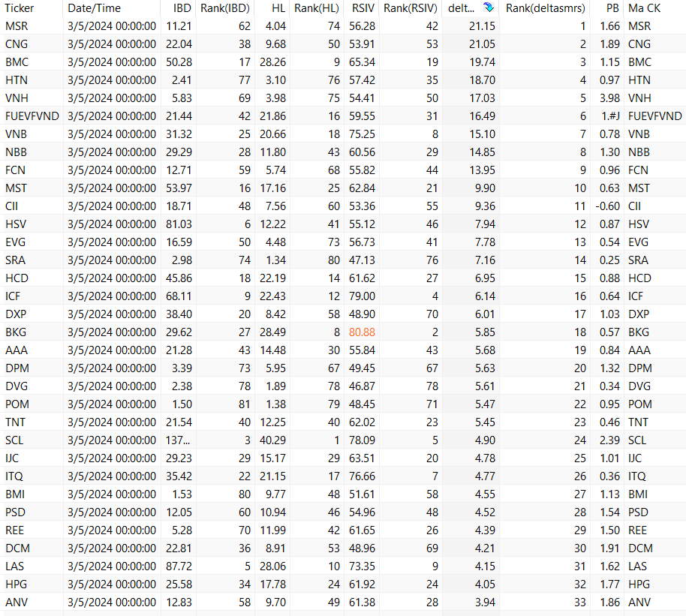Sort by the Rank(deltasmrs) column header

[546, 8]
